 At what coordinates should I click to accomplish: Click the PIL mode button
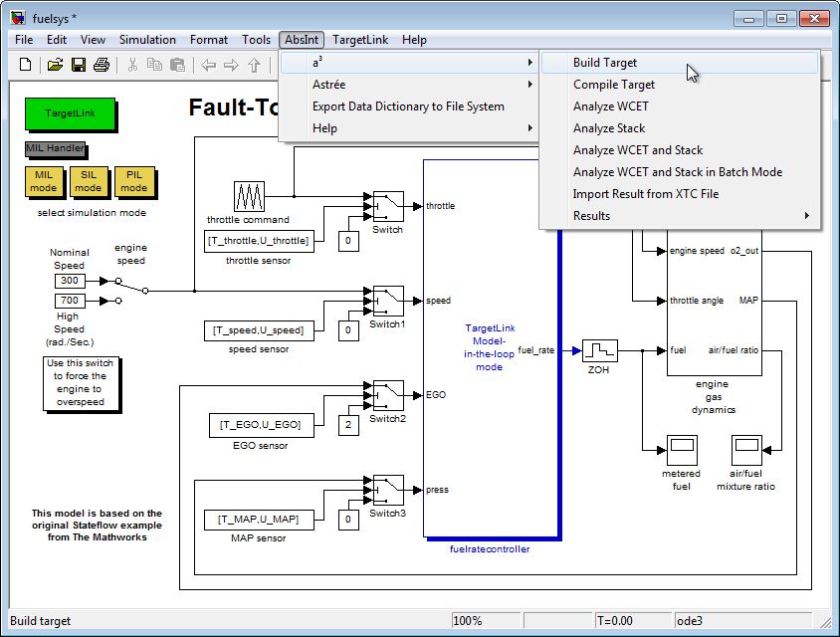coord(134,181)
